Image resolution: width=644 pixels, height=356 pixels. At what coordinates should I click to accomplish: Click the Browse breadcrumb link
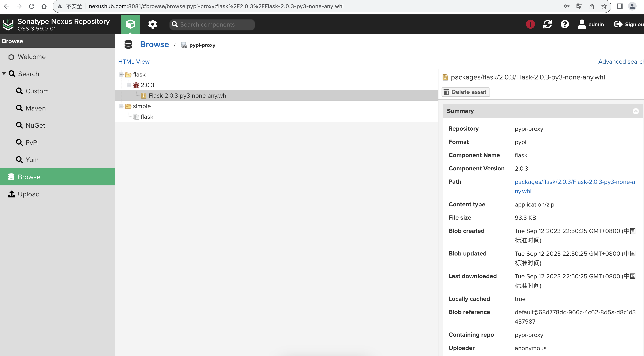click(154, 44)
